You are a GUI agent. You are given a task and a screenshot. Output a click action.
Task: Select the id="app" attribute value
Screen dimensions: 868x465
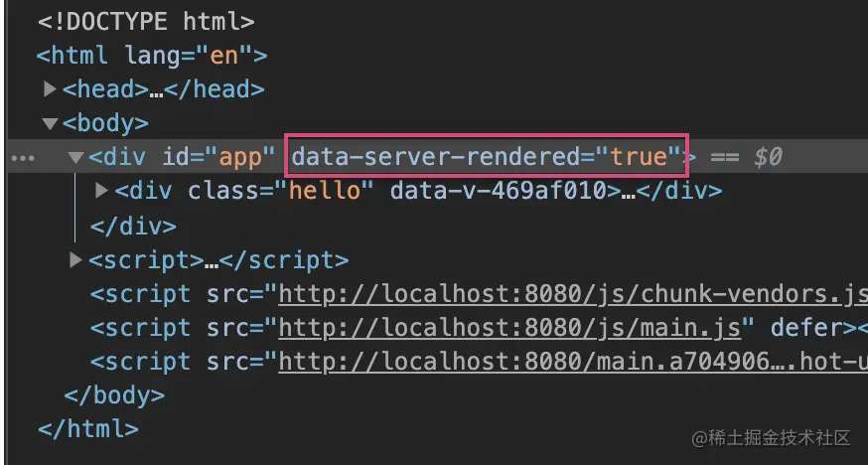(x=240, y=157)
